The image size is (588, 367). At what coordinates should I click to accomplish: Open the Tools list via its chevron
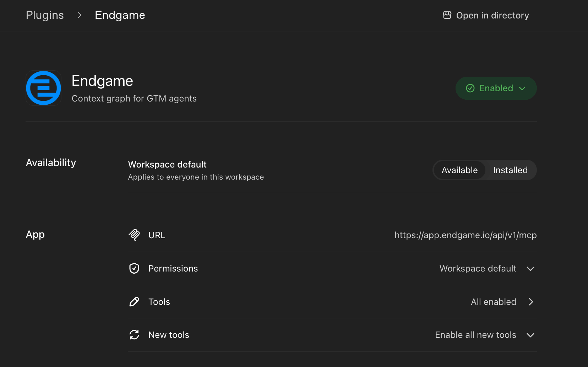[x=531, y=302]
